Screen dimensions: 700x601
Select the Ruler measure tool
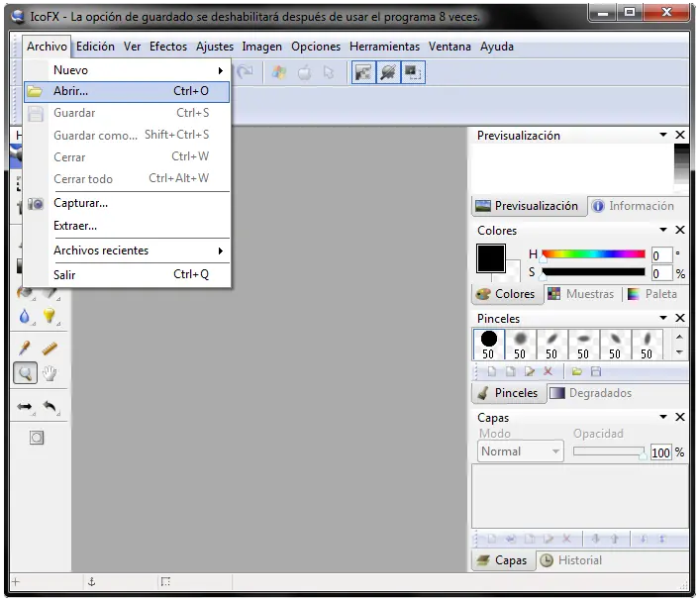[x=49, y=349]
